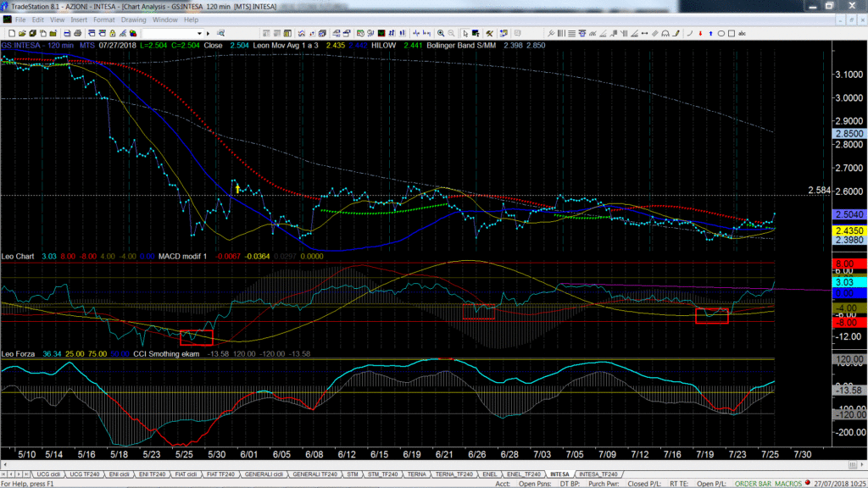Viewport: 868px width, 488px height.
Task: Click the crossed hammer tools icon
Action: tap(489, 34)
